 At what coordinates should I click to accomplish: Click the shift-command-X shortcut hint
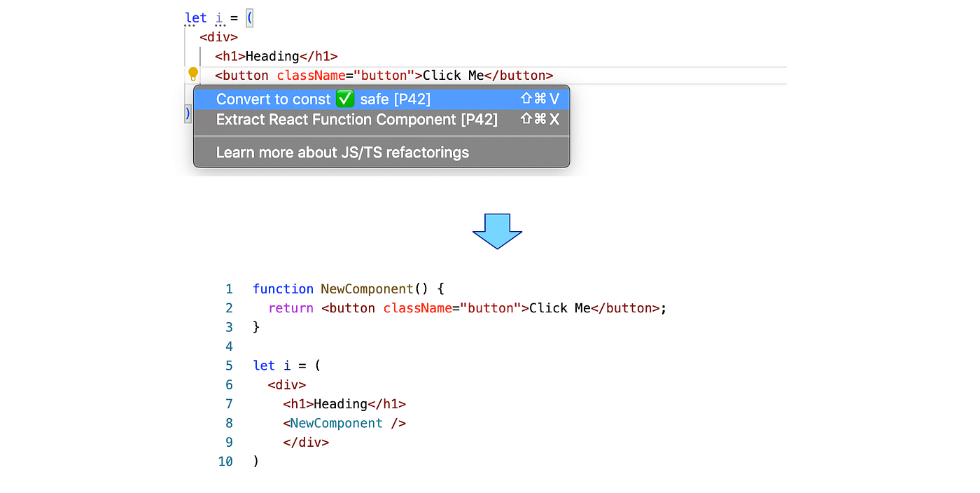(x=540, y=119)
